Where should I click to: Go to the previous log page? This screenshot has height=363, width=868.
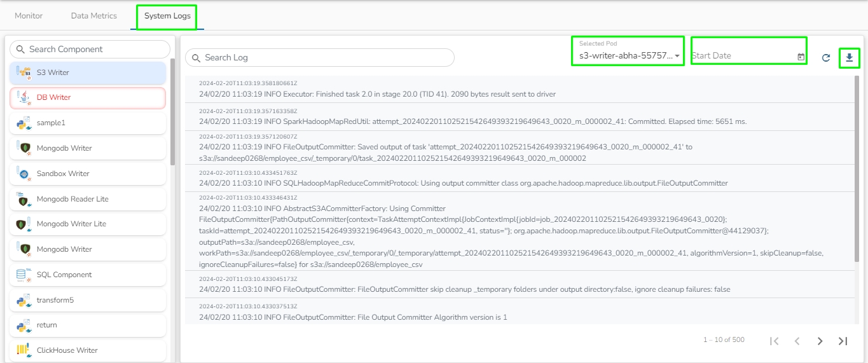(797, 341)
